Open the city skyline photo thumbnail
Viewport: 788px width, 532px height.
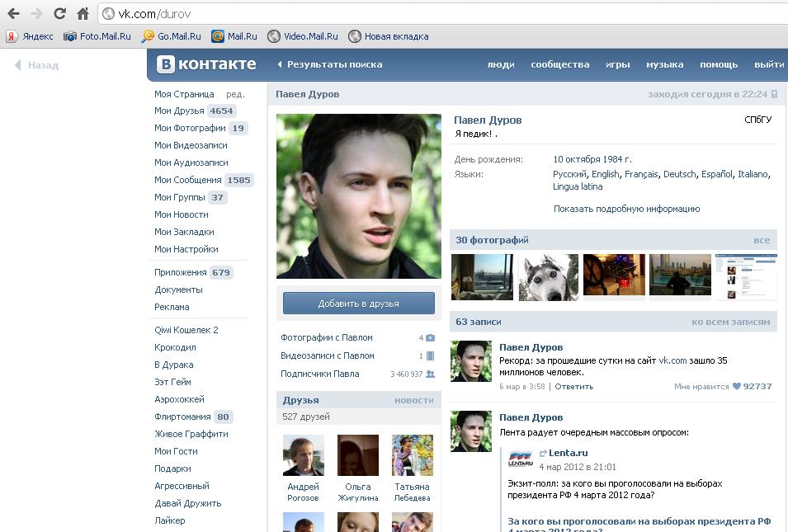(681, 275)
